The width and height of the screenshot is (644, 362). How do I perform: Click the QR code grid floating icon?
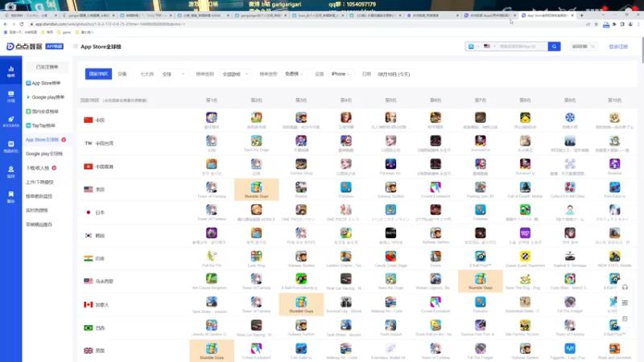(625, 303)
